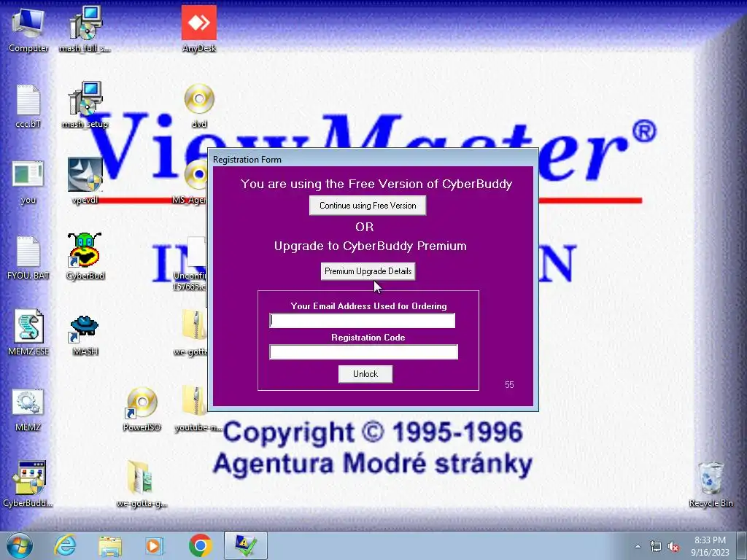Click the countdown number 55
Image resolution: width=747 pixels, height=560 pixels.
(509, 385)
